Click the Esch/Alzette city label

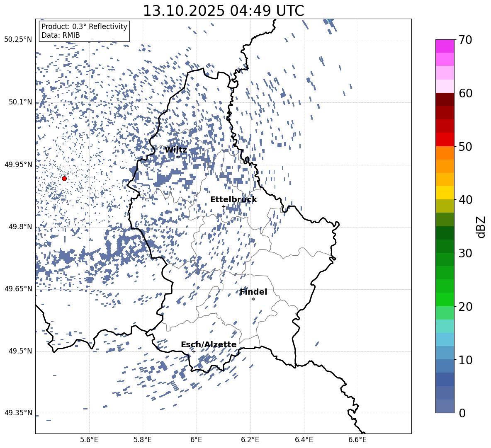[209, 344]
